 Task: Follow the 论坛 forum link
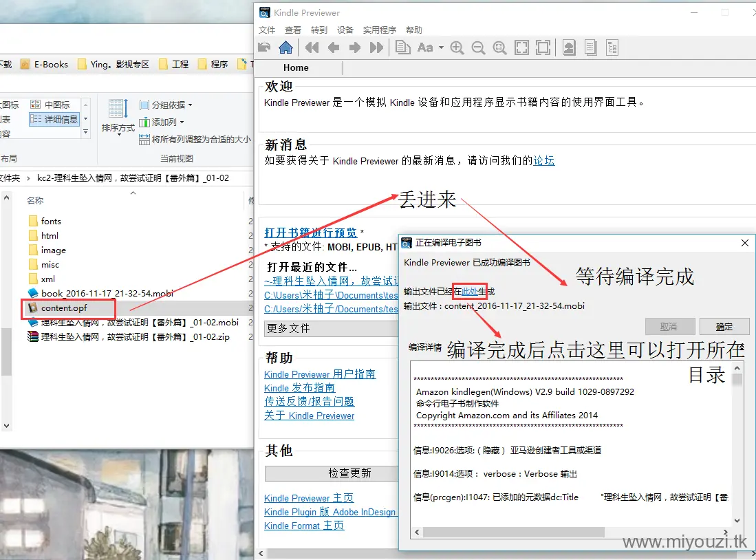coord(544,160)
